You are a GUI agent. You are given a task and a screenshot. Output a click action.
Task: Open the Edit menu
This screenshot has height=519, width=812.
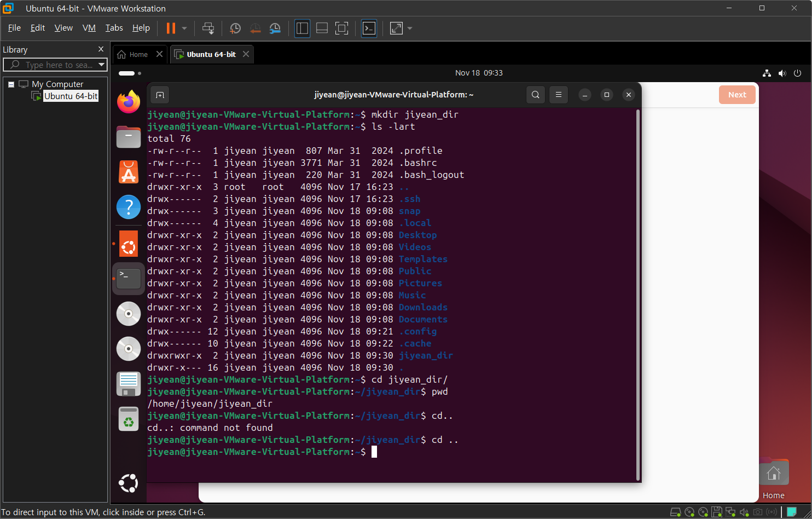point(38,28)
